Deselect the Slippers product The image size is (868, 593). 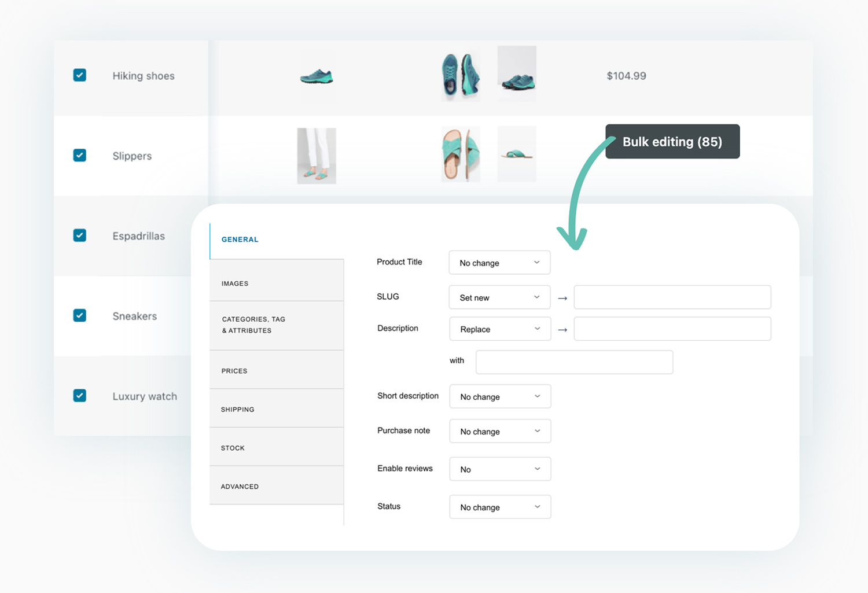click(79, 155)
